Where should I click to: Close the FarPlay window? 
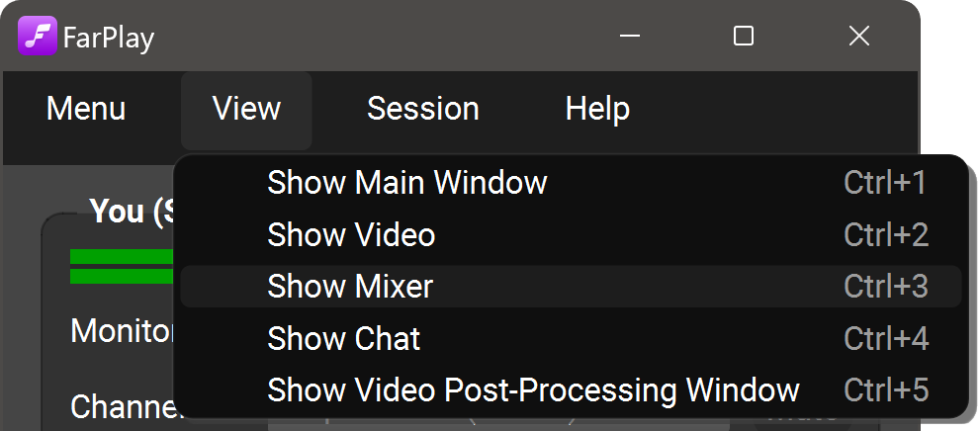[x=858, y=37]
